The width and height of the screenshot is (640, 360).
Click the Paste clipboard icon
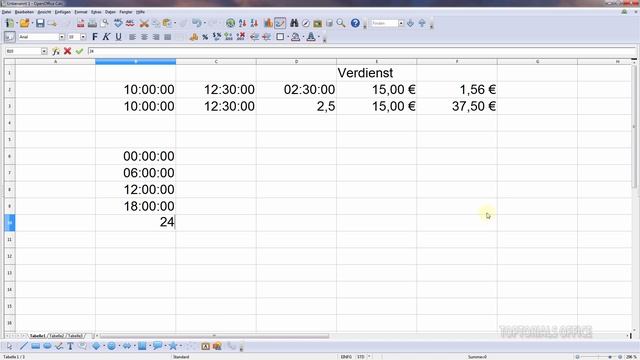click(x=167, y=23)
